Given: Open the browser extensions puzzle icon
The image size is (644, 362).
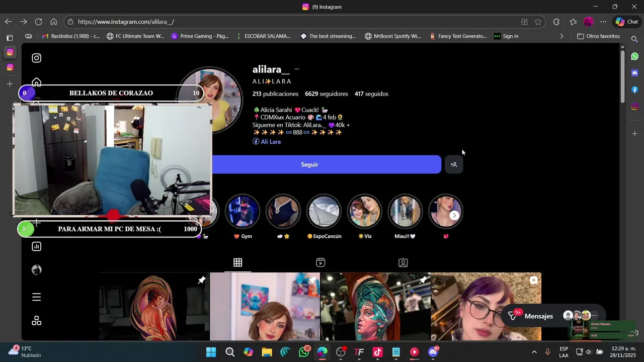Looking at the screenshot, I should 556,22.
